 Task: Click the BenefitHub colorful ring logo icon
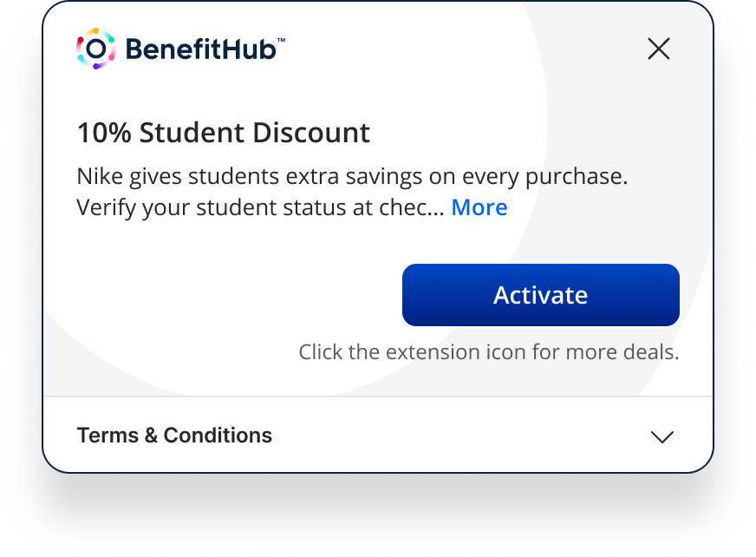click(95, 49)
